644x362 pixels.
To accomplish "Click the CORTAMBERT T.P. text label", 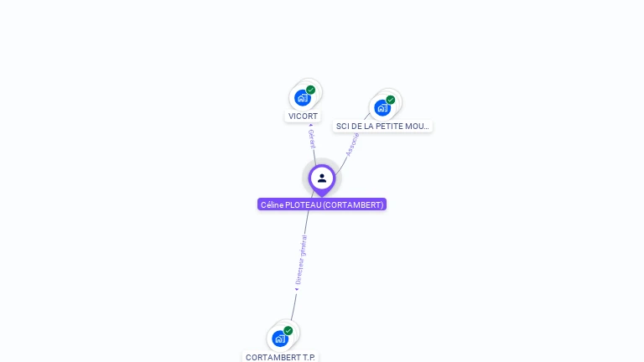I will 280,358.
